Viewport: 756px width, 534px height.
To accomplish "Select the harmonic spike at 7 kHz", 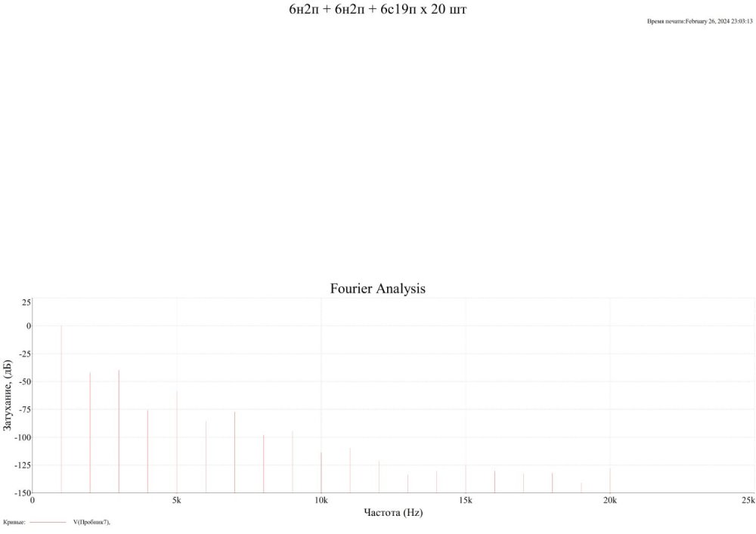I will coord(234,452).
